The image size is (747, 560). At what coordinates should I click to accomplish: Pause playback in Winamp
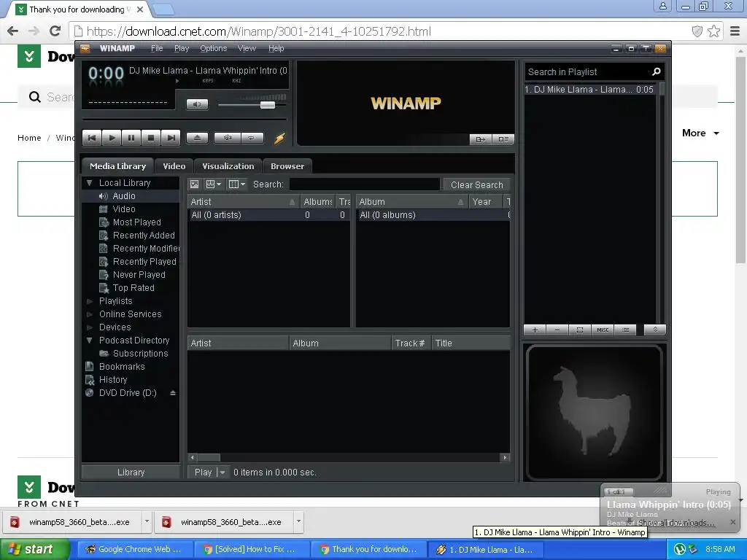[x=131, y=138]
